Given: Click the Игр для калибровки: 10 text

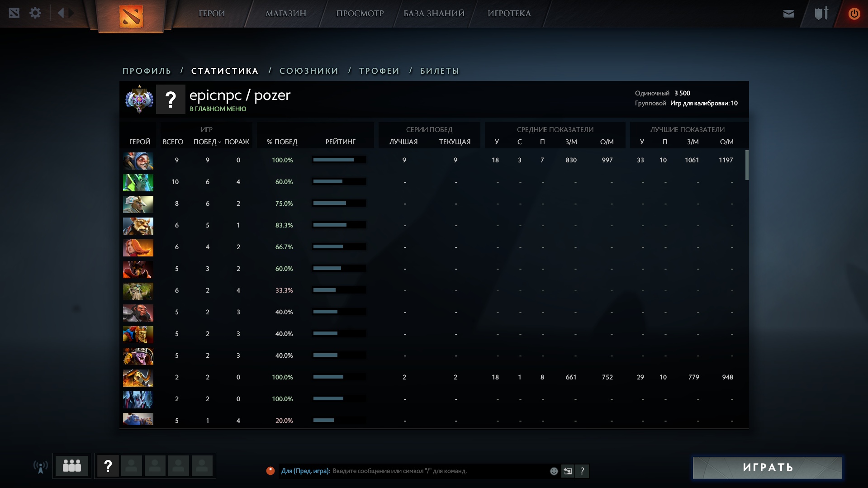Looking at the screenshot, I should click(x=704, y=103).
